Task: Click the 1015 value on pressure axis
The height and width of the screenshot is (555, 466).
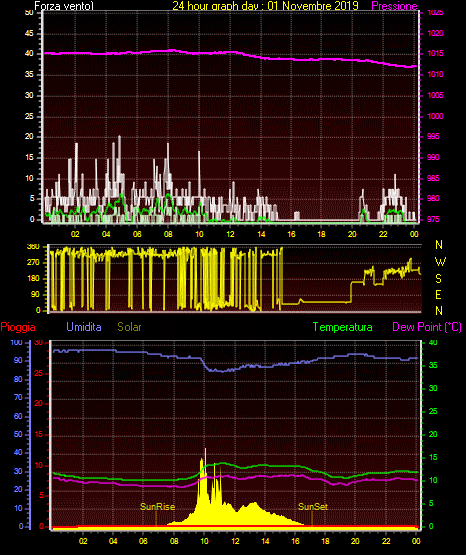Action: pos(435,53)
